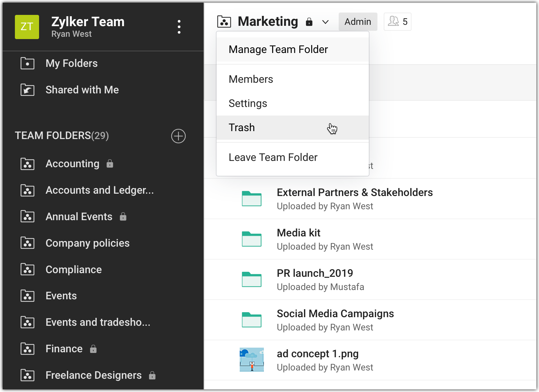Select Trash from the dropdown menu
This screenshot has height=392, width=539.
[x=242, y=127]
